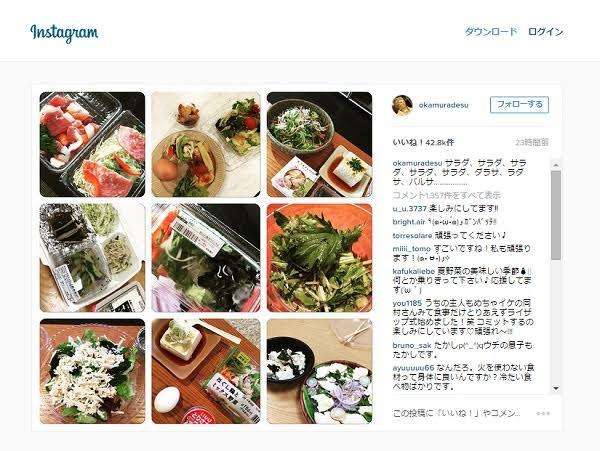Click the tofu and egg photo

click(206, 371)
